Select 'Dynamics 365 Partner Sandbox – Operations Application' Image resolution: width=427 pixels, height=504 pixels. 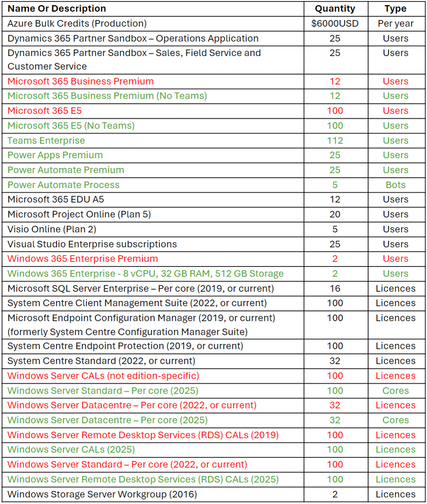[133, 38]
